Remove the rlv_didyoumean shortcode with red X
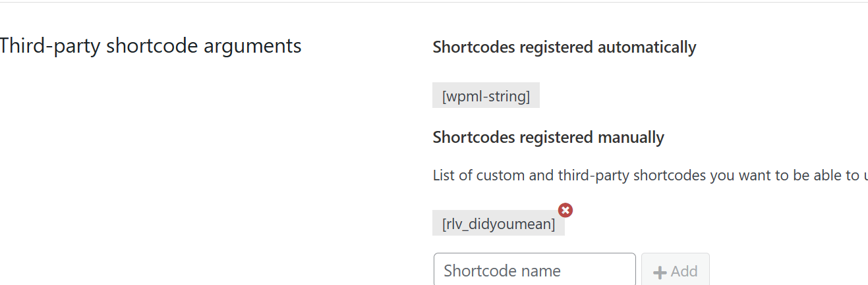Viewport: 868px width, 285px height. (x=565, y=210)
